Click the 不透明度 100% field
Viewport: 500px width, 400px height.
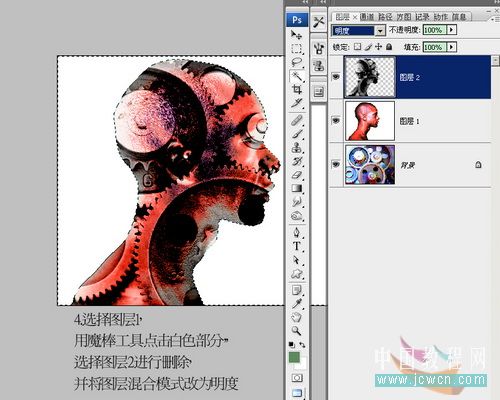[435, 30]
